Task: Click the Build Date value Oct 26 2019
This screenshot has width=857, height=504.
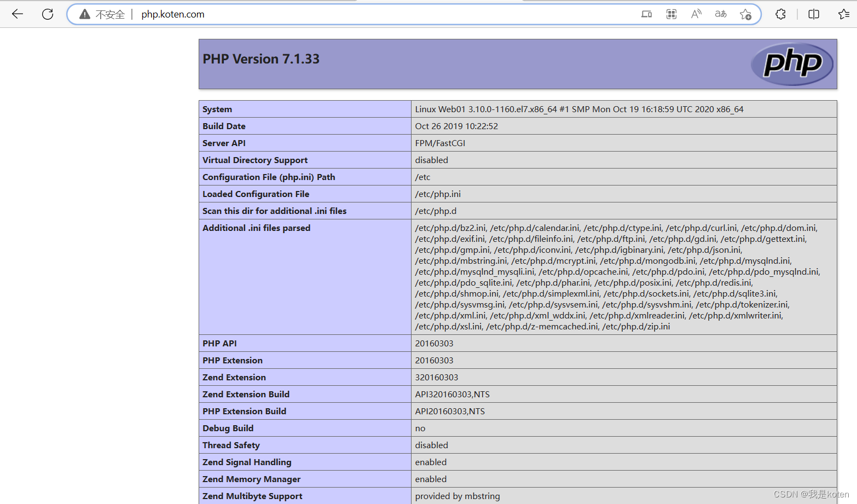Action: (457, 126)
